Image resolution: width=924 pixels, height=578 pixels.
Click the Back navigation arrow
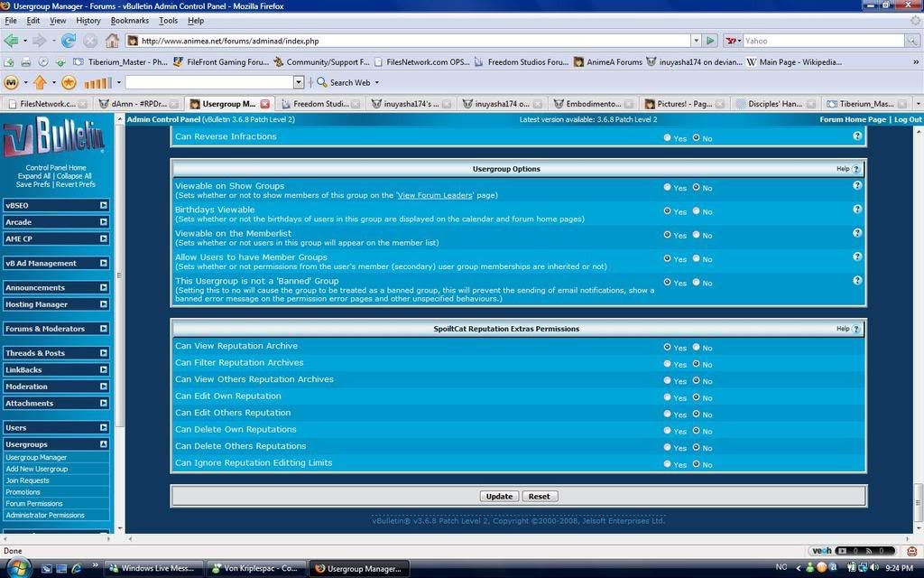[x=12, y=41]
